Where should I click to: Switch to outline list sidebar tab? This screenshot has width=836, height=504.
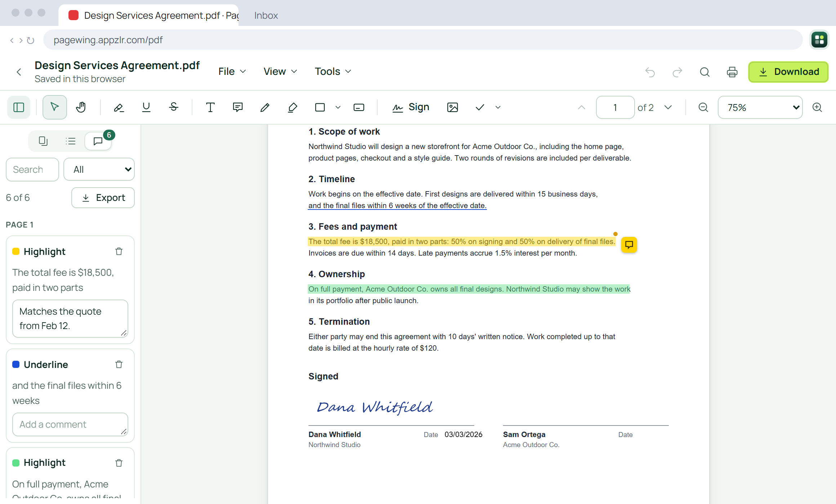71,141
